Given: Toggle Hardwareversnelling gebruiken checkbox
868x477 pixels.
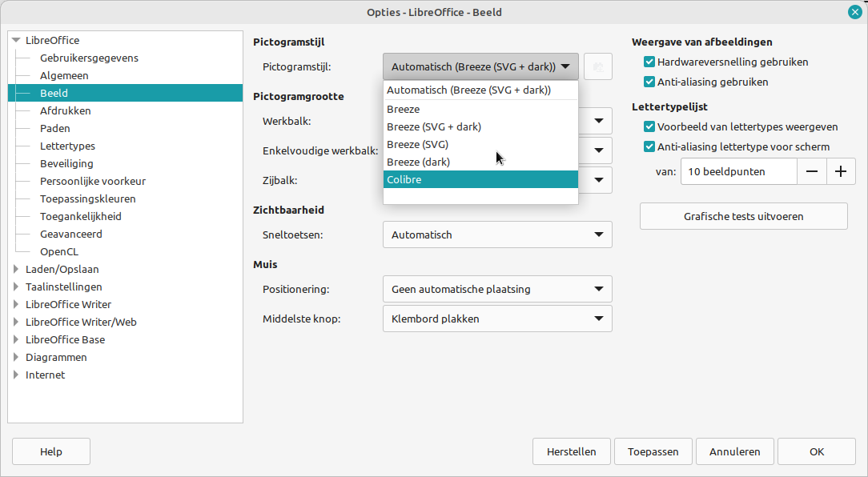Looking at the screenshot, I should 649,62.
